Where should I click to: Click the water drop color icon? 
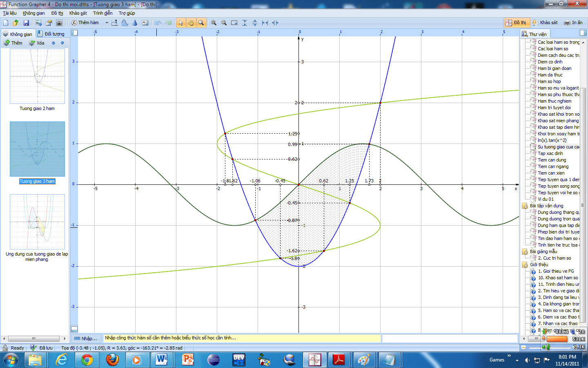135,23
